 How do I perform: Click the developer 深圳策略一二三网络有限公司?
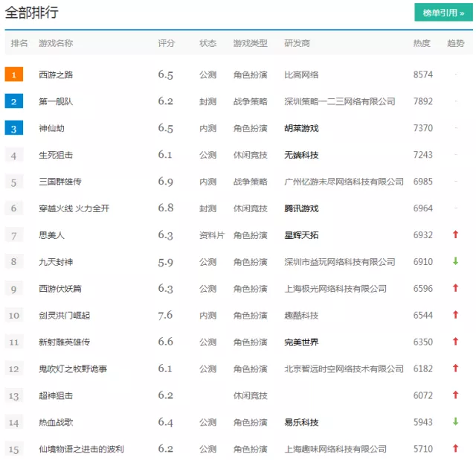coord(340,101)
